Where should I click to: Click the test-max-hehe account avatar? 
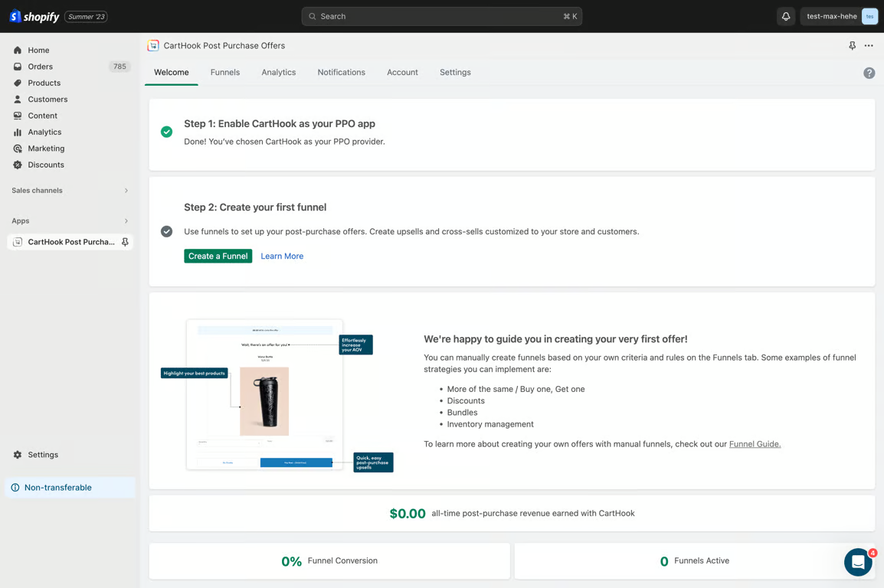[869, 16]
